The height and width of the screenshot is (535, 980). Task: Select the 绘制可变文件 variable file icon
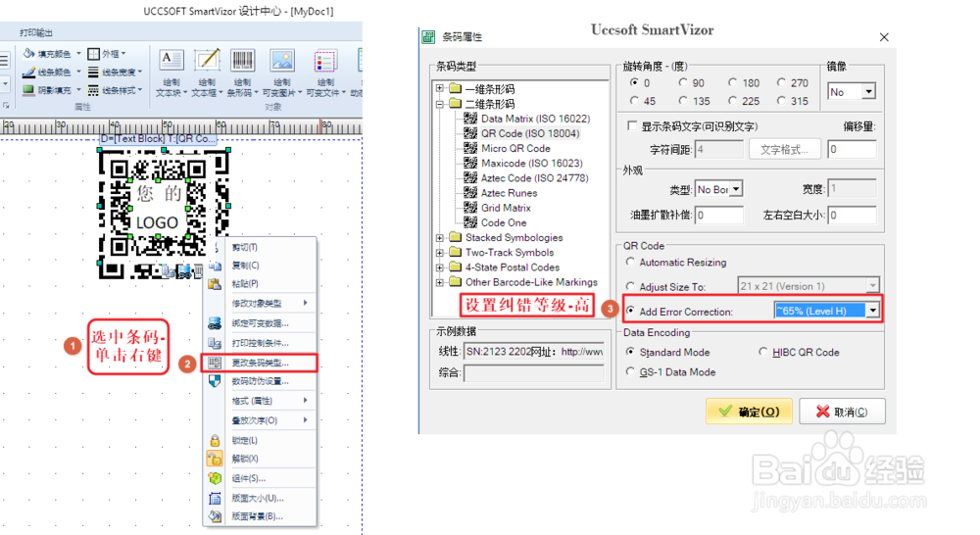[325, 62]
